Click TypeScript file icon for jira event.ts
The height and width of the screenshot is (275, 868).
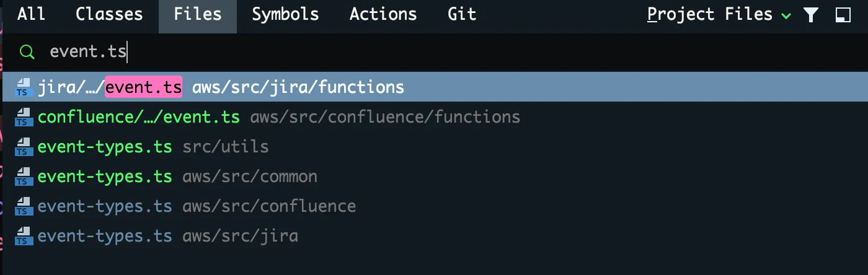pyautogui.click(x=24, y=87)
